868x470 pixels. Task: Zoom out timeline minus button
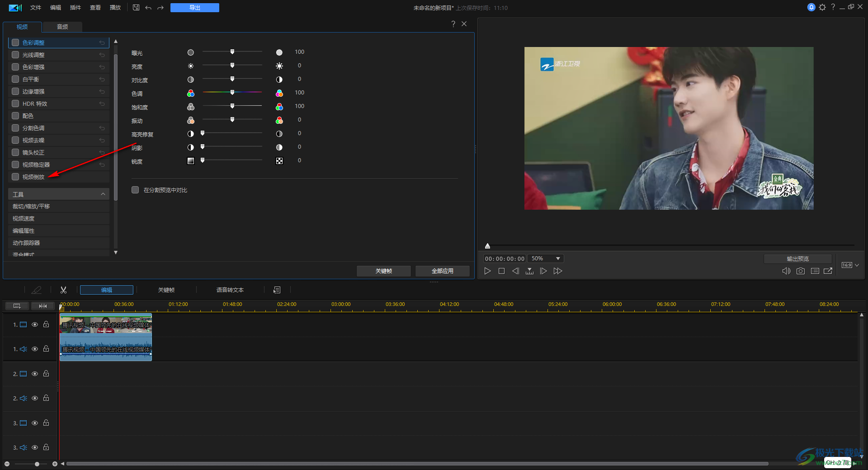pyautogui.click(x=7, y=464)
